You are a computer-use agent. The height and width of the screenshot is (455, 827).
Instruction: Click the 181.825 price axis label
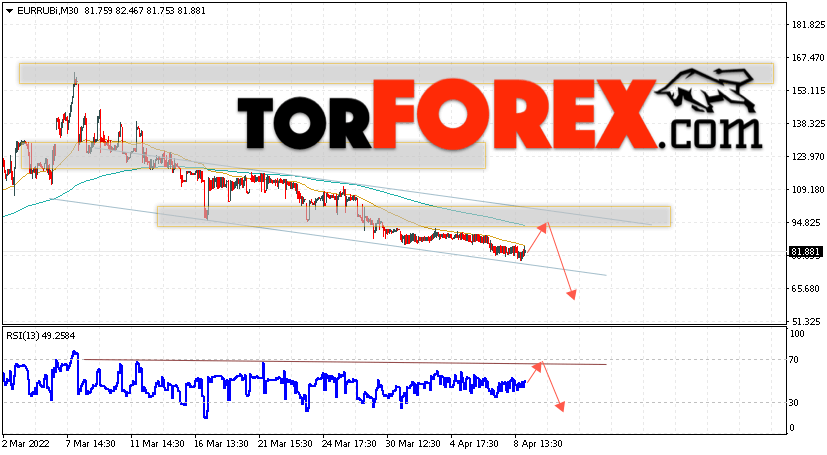tap(808, 24)
